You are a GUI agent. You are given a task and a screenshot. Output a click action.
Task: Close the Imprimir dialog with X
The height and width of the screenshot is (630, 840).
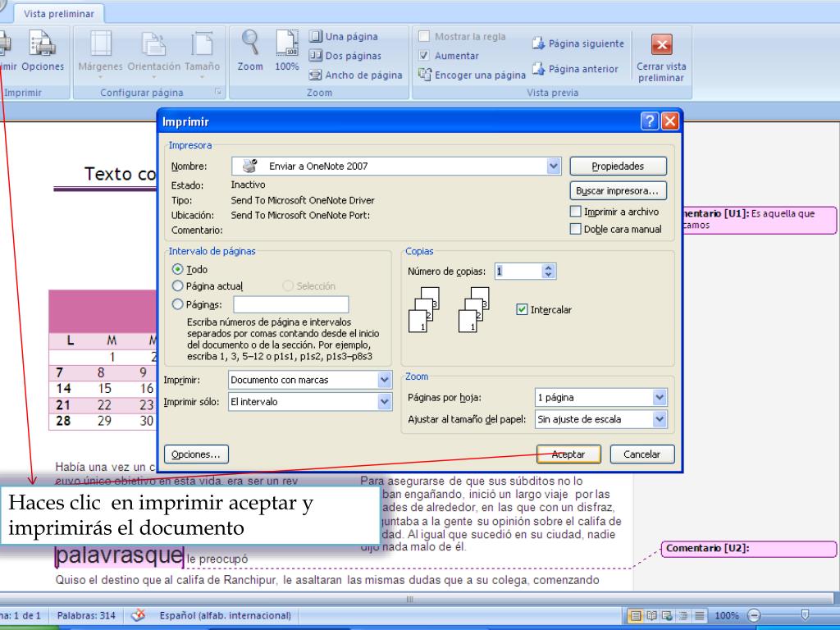[x=669, y=121]
